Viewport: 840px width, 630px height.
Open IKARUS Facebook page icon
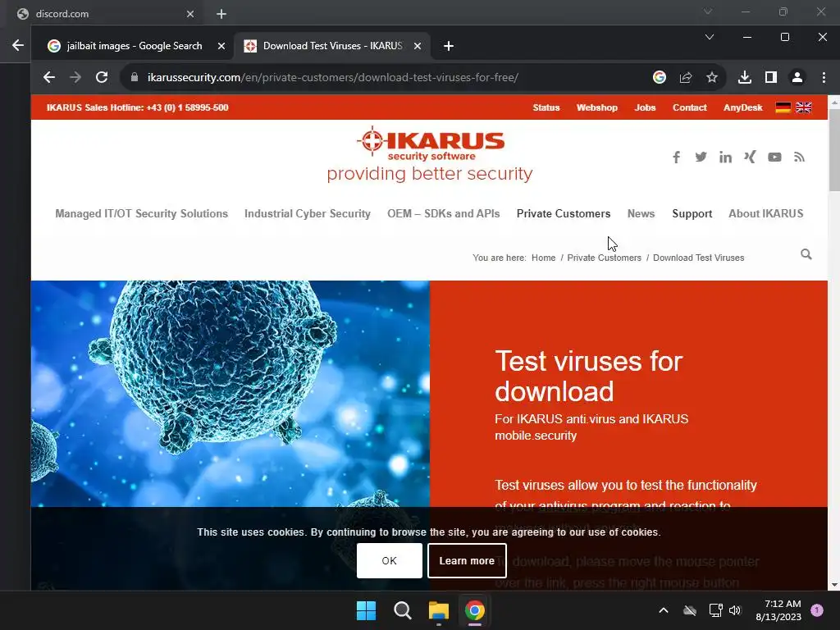click(x=676, y=157)
